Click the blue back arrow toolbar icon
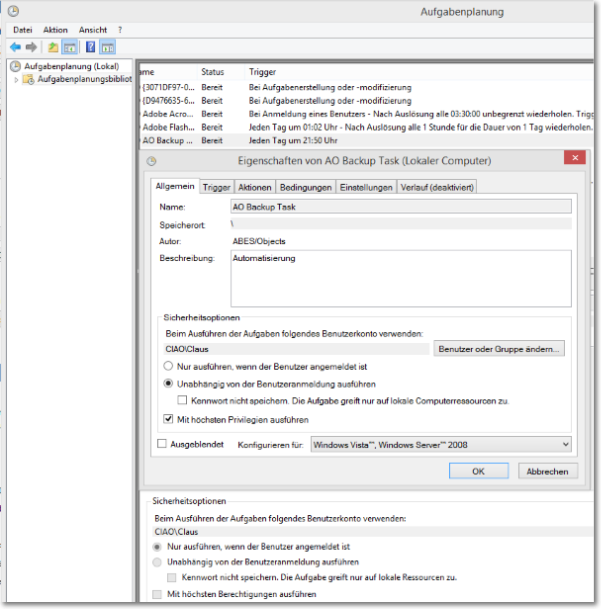Viewport: 601px width, 609px height. pyautogui.click(x=15, y=47)
